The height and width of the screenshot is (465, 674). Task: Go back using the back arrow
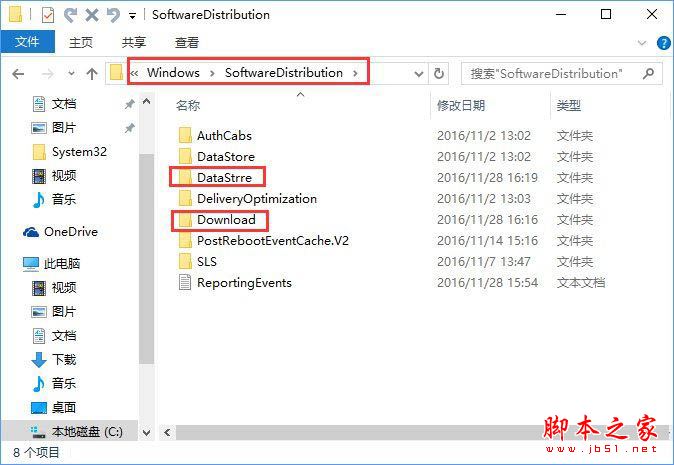click(19, 73)
